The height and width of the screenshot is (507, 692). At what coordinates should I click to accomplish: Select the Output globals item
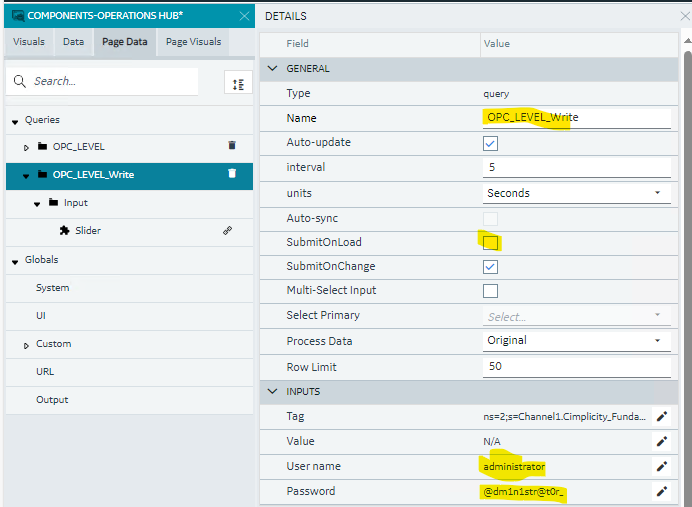click(x=52, y=400)
